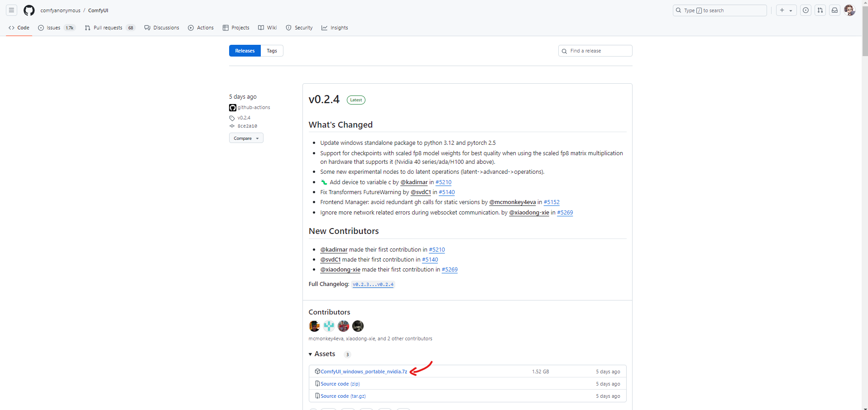Open third contributor avatar in Contributors
The width and height of the screenshot is (868, 410).
pyautogui.click(x=343, y=326)
